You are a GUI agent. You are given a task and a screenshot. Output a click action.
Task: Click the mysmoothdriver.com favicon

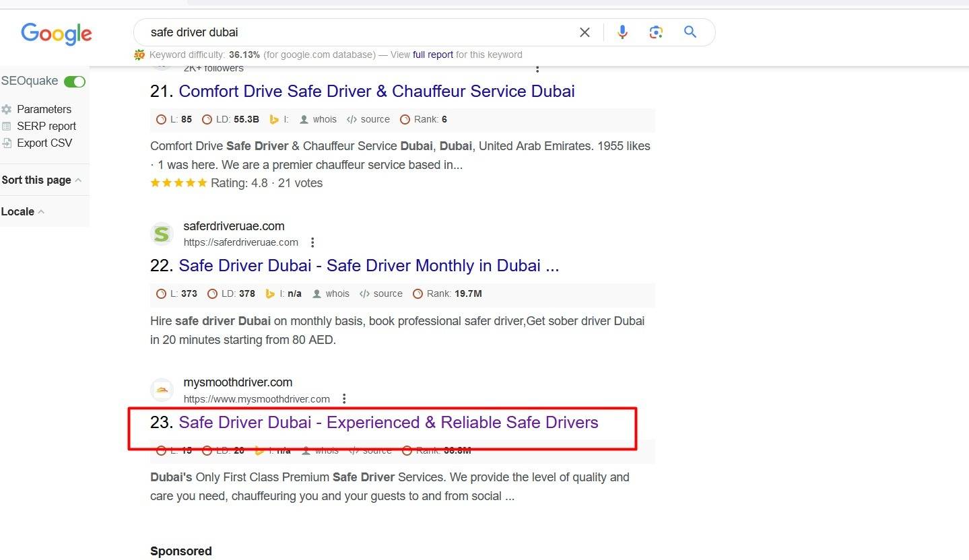coord(162,390)
